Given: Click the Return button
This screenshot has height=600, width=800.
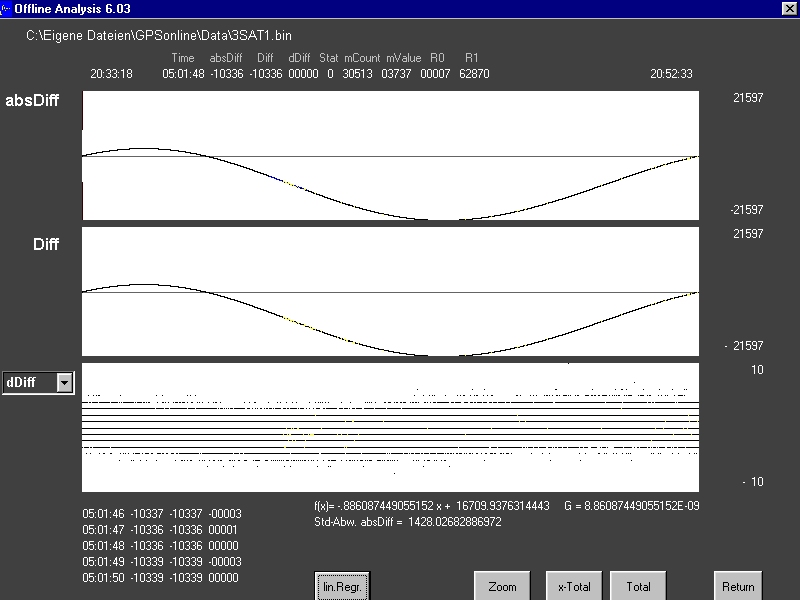Looking at the screenshot, I should (738, 586).
